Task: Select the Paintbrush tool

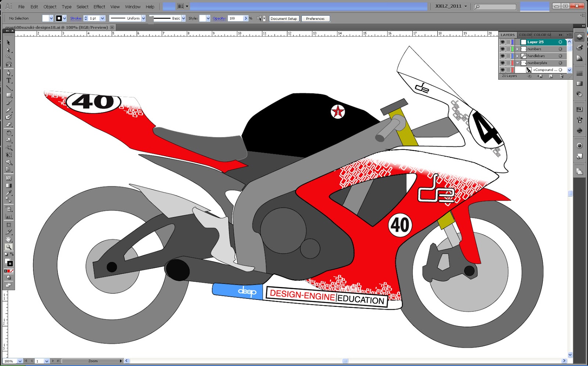Action: pyautogui.click(x=8, y=103)
